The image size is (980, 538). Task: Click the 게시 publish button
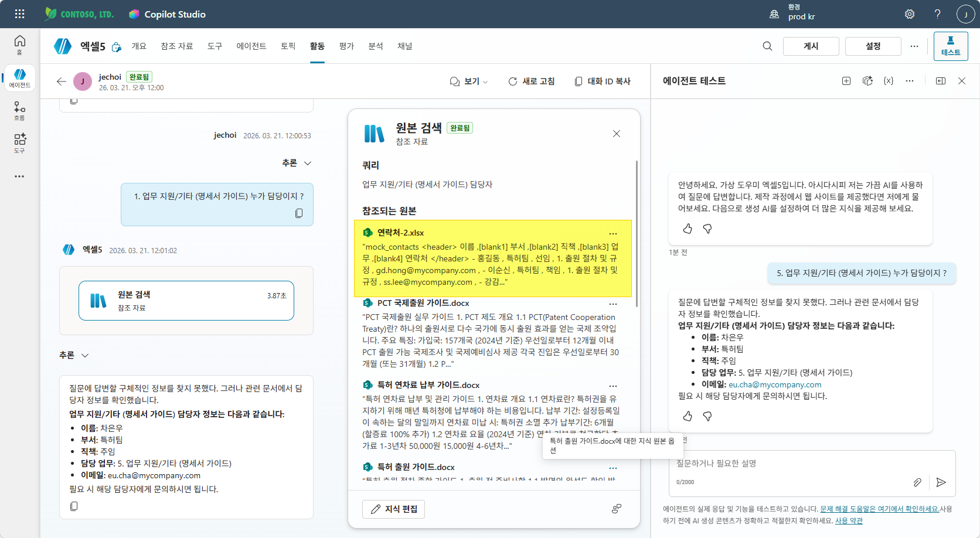click(x=811, y=46)
